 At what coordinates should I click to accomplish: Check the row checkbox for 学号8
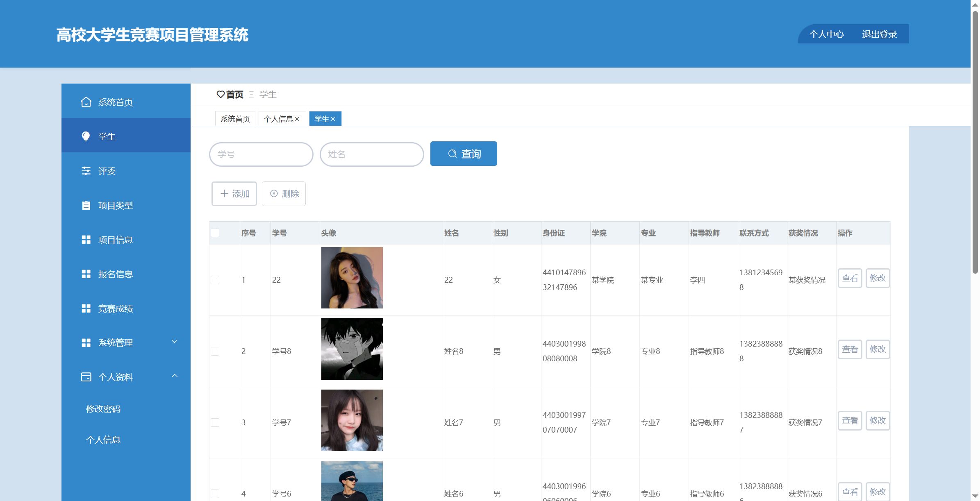(215, 351)
